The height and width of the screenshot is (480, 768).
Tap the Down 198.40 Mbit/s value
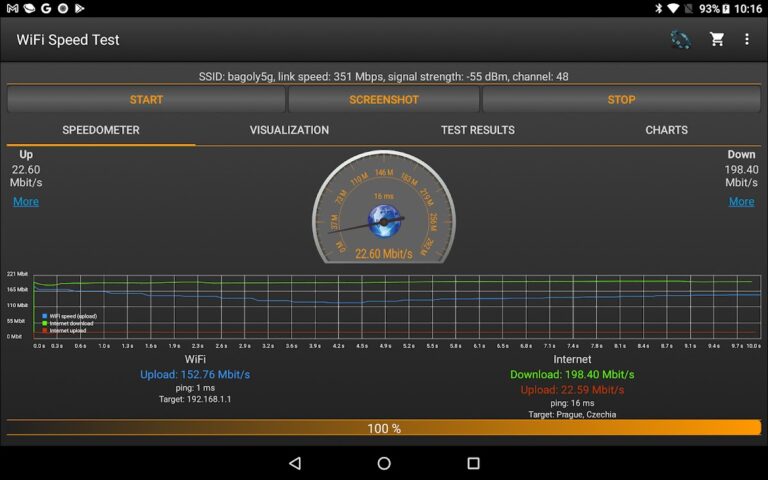742,176
